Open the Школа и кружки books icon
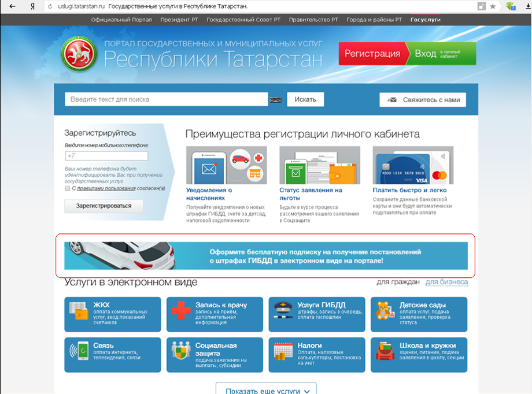The image size is (532, 394). tap(385, 351)
